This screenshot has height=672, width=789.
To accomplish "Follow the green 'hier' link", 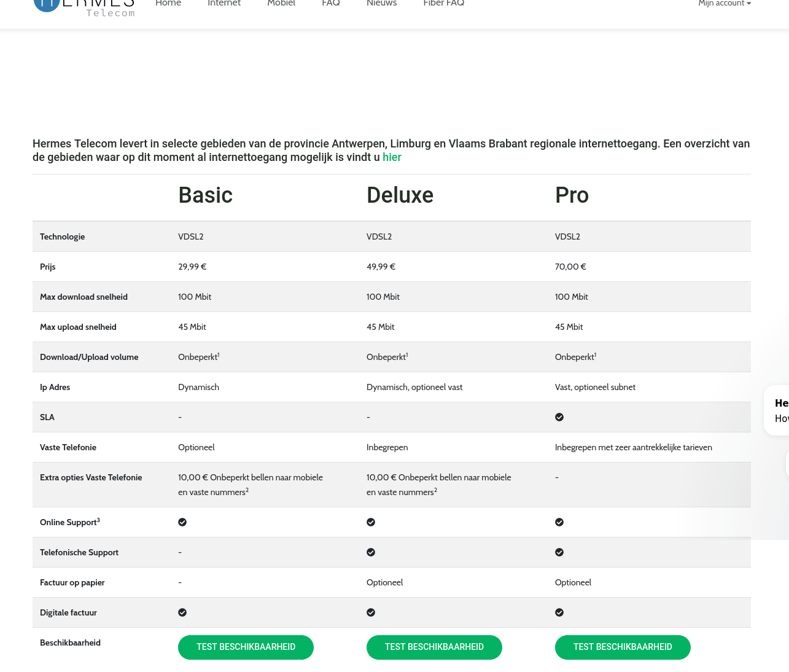I will click(392, 157).
